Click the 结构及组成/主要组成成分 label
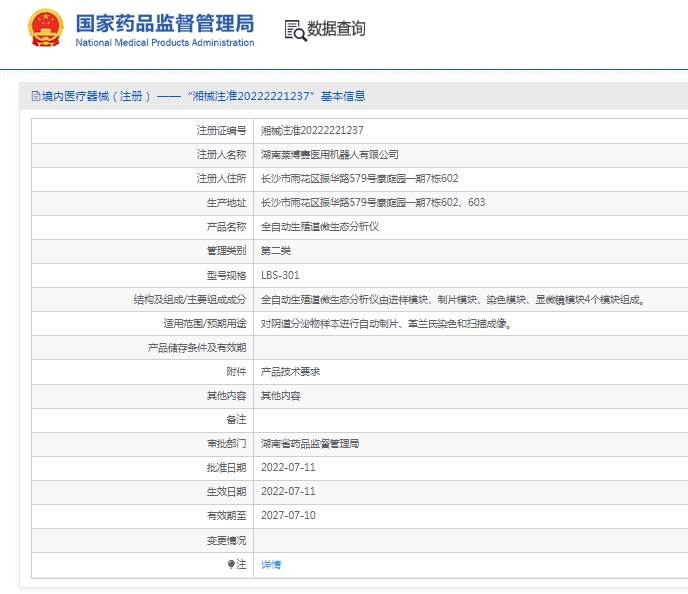Image resolution: width=688 pixels, height=594 pixels. click(190, 300)
